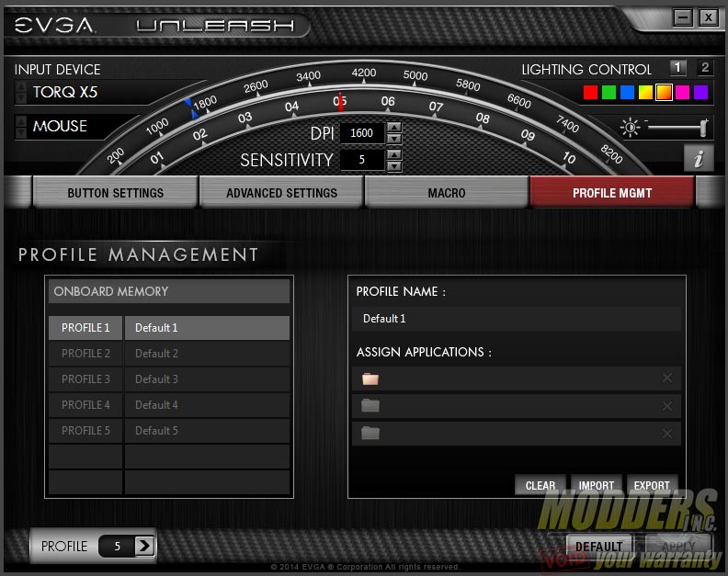Click Default 4 profile name

156,405
